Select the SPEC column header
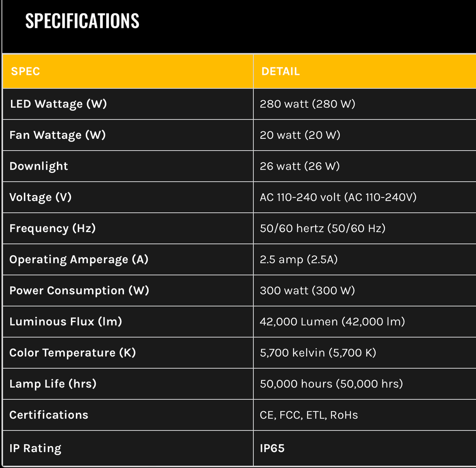476x468 pixels. [x=26, y=71]
